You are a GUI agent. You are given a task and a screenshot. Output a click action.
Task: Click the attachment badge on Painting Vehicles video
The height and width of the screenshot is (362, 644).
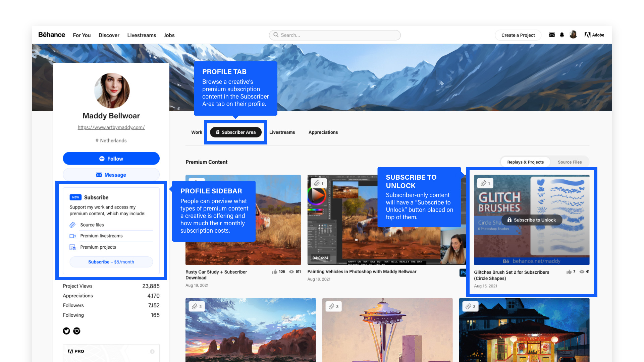[x=319, y=183]
